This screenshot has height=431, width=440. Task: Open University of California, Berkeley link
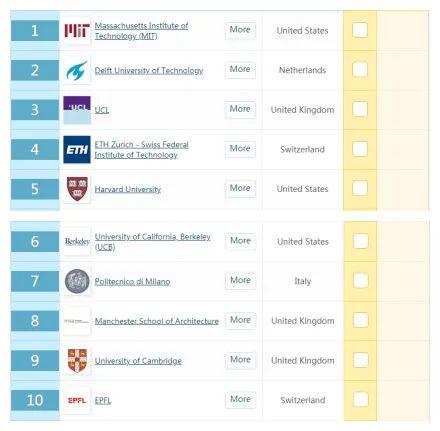point(153,242)
